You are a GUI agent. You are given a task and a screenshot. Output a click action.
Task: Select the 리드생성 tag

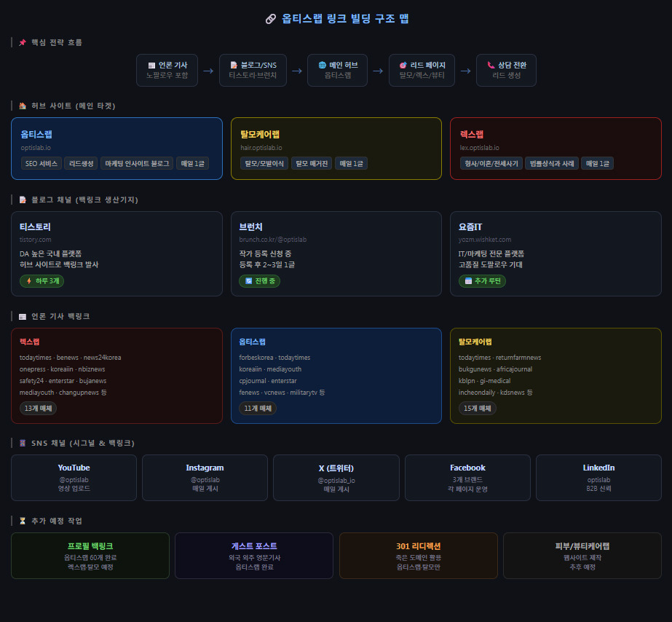click(x=82, y=164)
